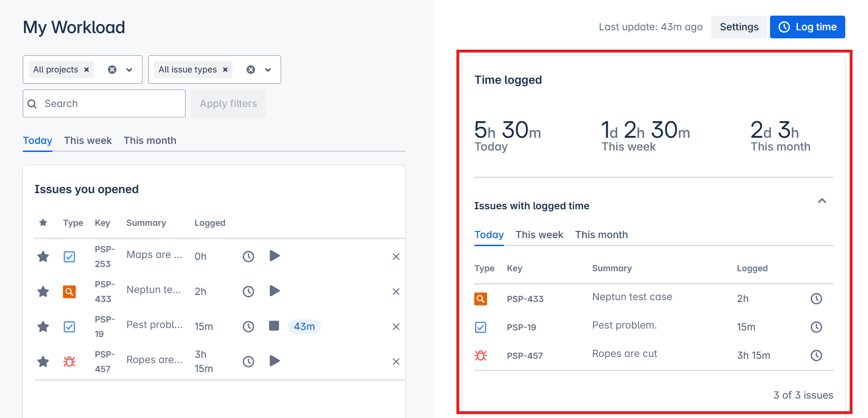Start timer for PSP-457 issue
868x418 pixels.
click(275, 361)
